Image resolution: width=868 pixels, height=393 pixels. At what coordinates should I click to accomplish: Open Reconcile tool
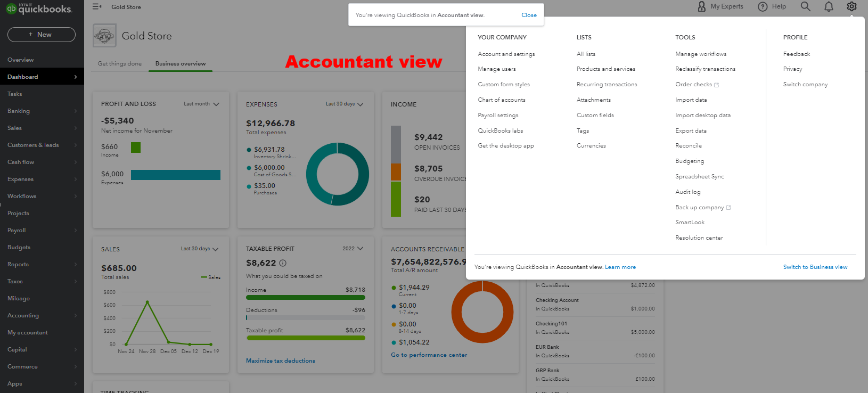pos(689,146)
